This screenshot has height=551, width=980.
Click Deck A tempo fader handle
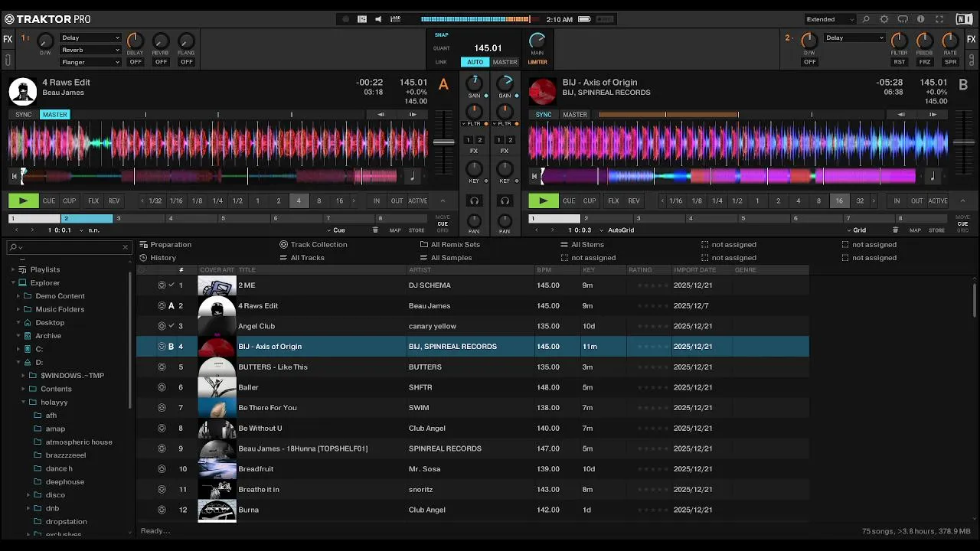443,142
